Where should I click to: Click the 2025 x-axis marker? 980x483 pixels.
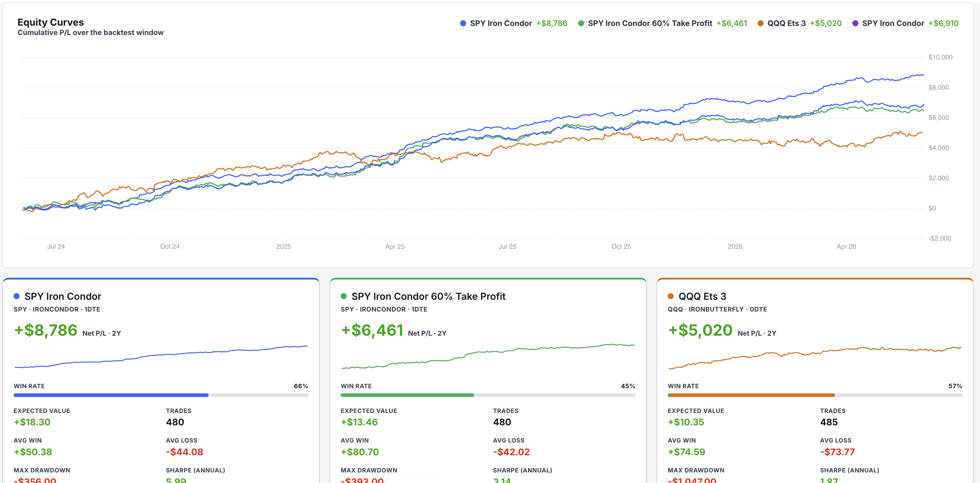pos(283,247)
